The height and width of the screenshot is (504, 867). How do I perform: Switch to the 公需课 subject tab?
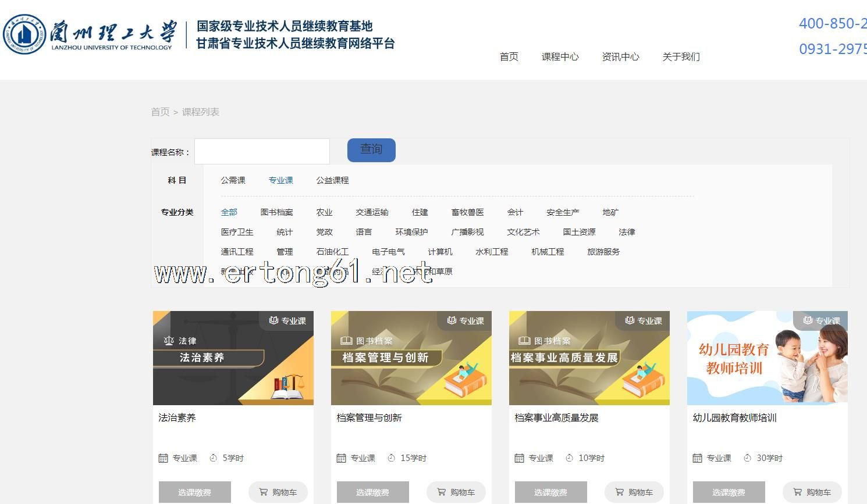[x=233, y=180]
